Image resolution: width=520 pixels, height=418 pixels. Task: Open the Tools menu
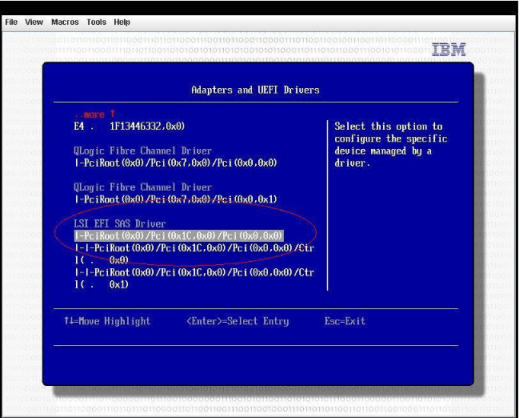96,22
